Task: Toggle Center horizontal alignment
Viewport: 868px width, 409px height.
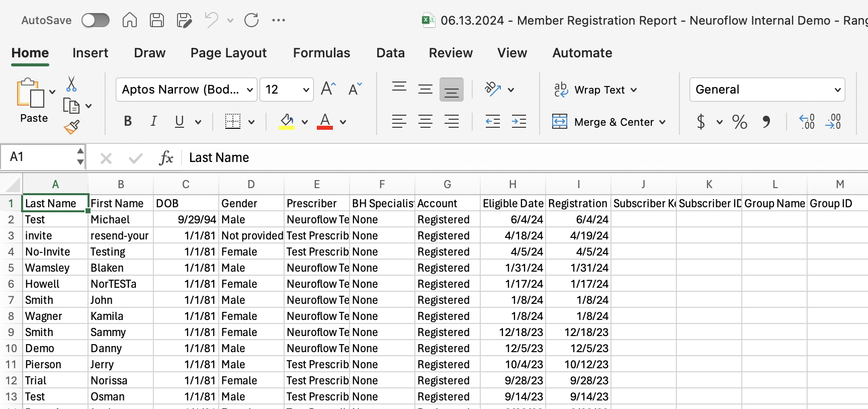Action: 425,121
